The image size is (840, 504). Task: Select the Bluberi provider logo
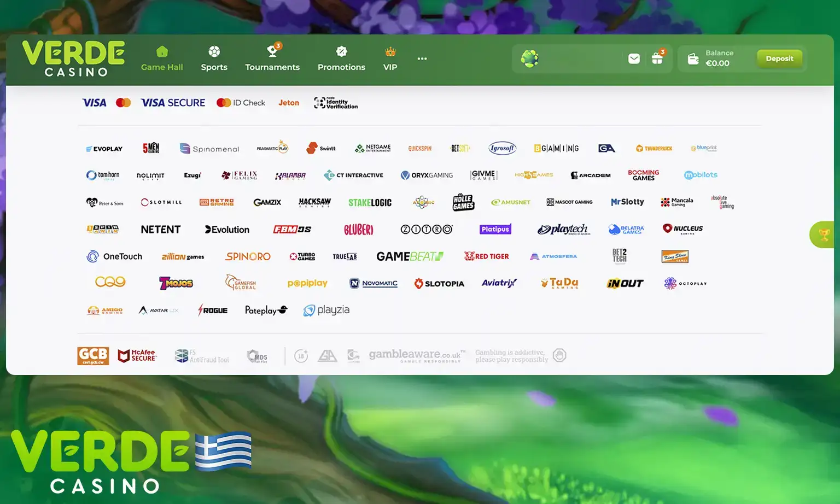358,230
